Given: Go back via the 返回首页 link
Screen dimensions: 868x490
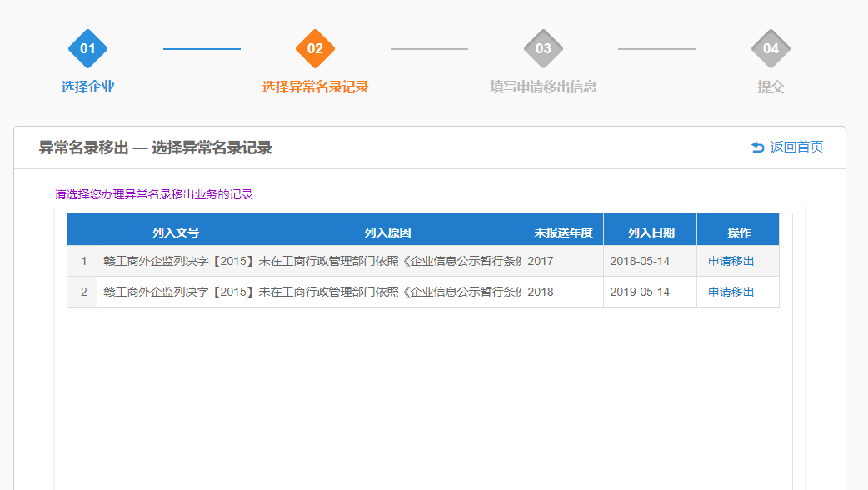Looking at the screenshot, I should pyautogui.click(x=796, y=147).
